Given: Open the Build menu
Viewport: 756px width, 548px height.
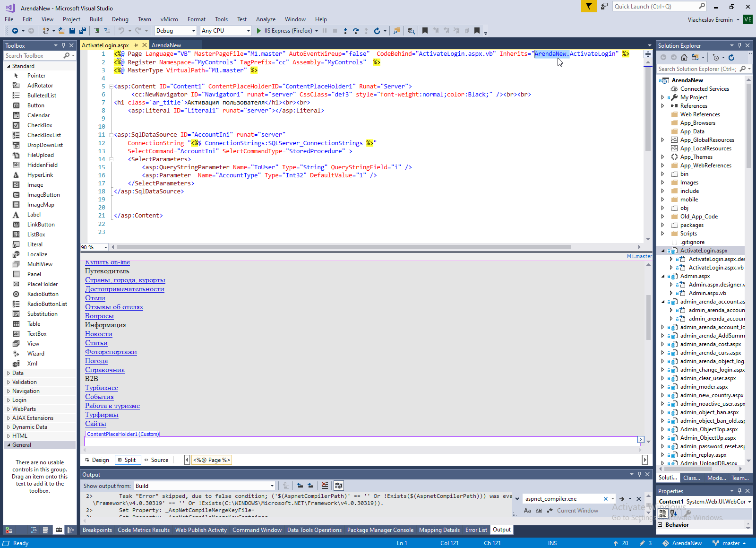Looking at the screenshot, I should pyautogui.click(x=96, y=19).
